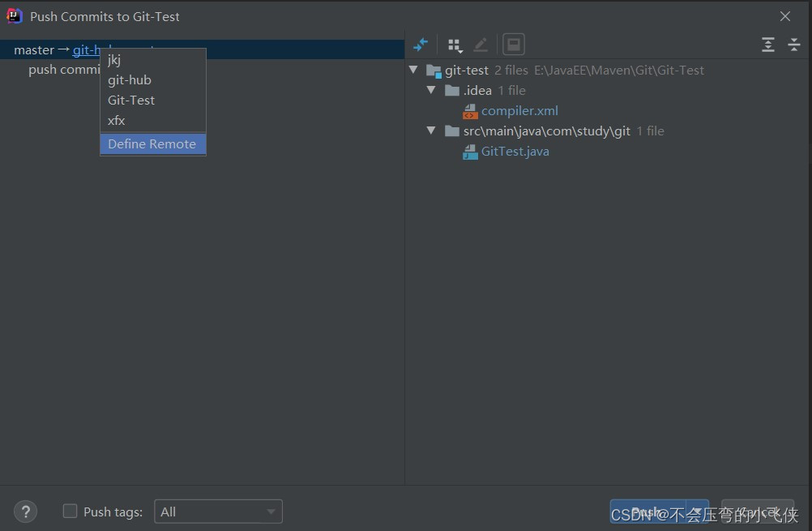Image resolution: width=812 pixels, height=531 pixels.
Task: Collapse the src\main\java\com\study\git node
Action: [x=431, y=131]
